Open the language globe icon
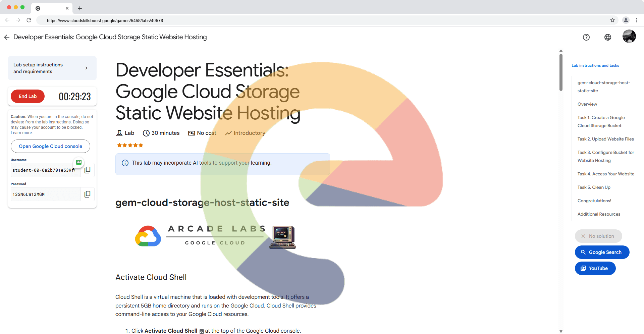 (x=607, y=37)
